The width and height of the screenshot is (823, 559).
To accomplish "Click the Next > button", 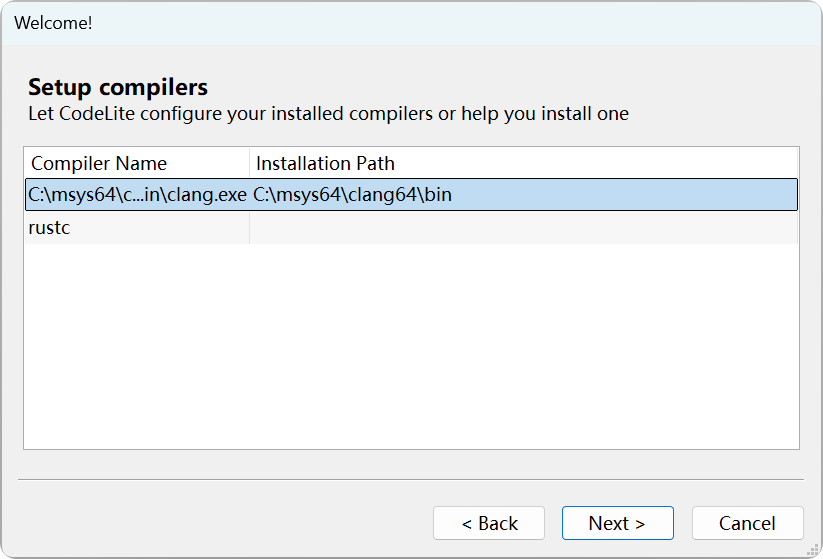I will [617, 523].
